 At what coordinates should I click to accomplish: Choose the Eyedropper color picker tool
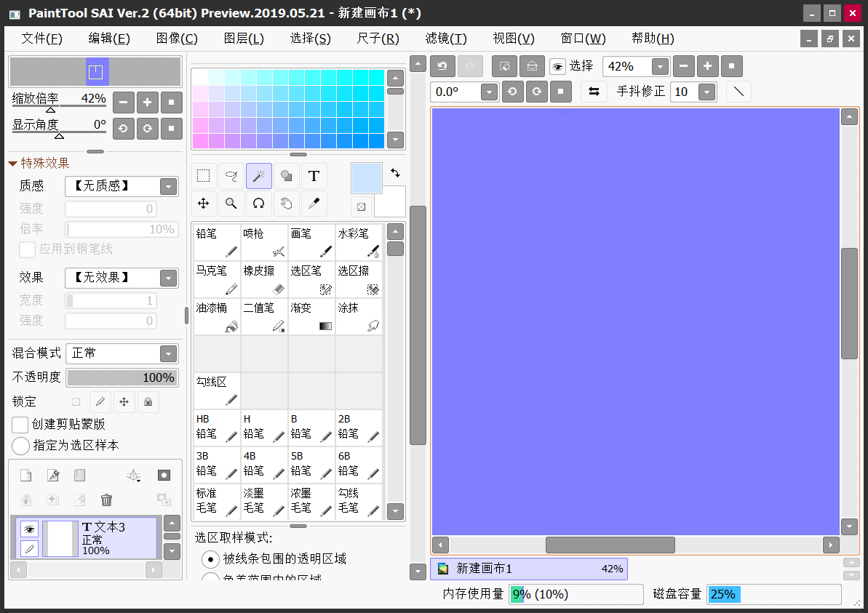(314, 204)
